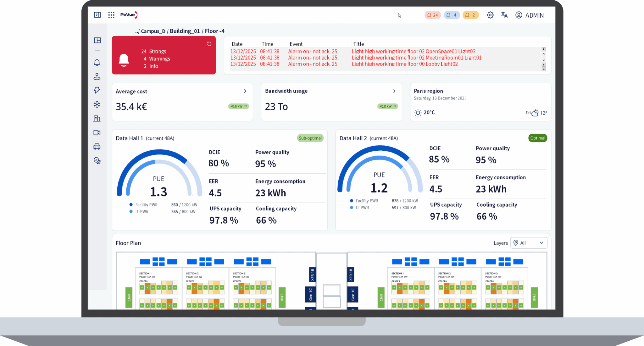
Task: Click the map location pin sidebar icon
Action: pos(97,76)
